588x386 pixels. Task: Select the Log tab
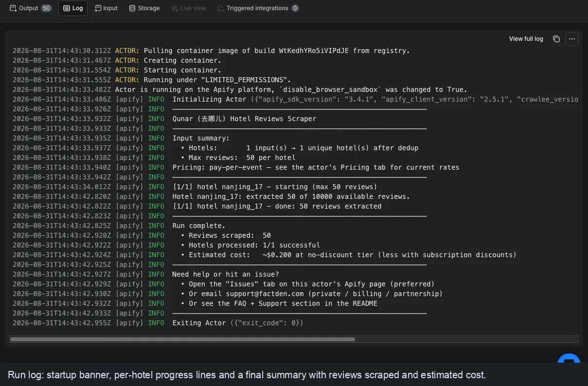(73, 8)
